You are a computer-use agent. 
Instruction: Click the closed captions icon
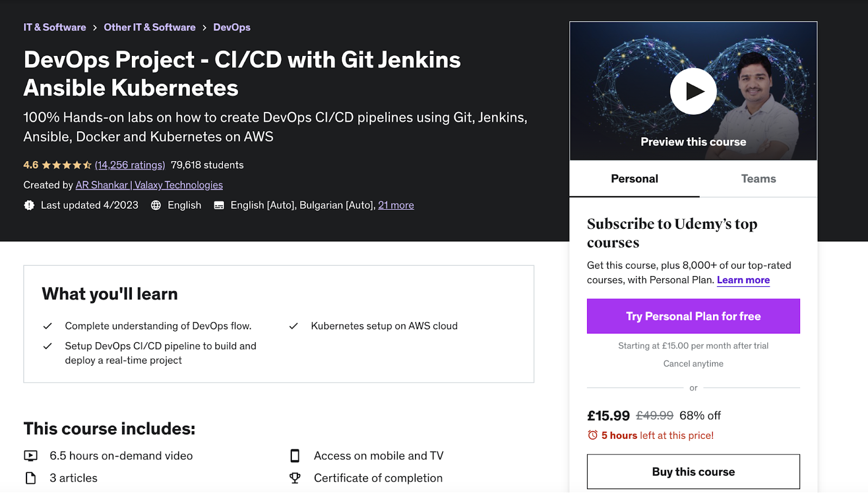[x=219, y=206]
